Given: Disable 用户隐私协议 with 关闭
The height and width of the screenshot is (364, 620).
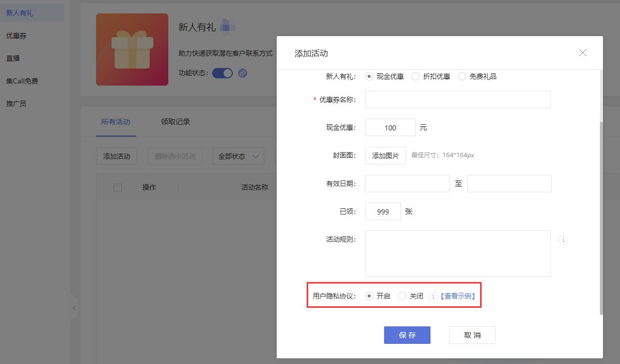Looking at the screenshot, I should tap(402, 296).
